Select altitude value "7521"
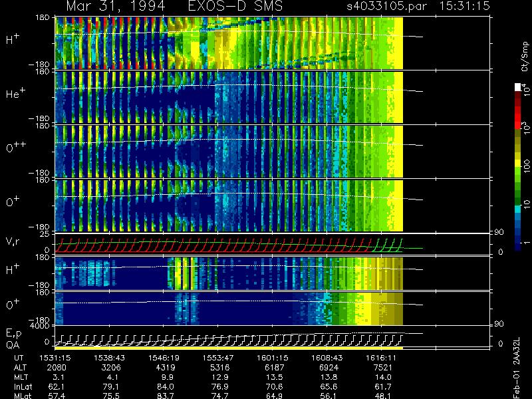 click(383, 368)
